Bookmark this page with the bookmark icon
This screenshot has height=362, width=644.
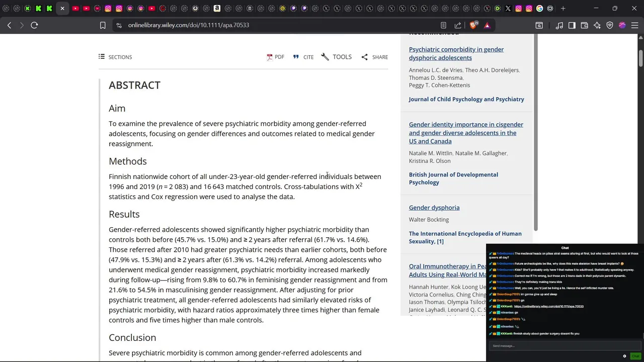103,25
